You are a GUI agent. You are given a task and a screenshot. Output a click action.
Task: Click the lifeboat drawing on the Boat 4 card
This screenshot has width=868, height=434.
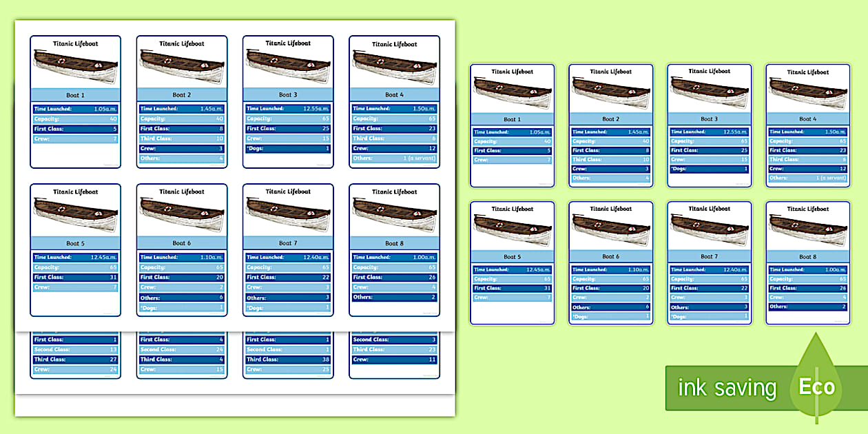tap(393, 65)
